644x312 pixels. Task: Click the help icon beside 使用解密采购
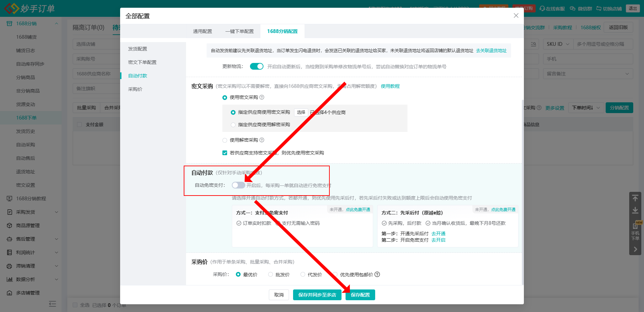[262, 140]
